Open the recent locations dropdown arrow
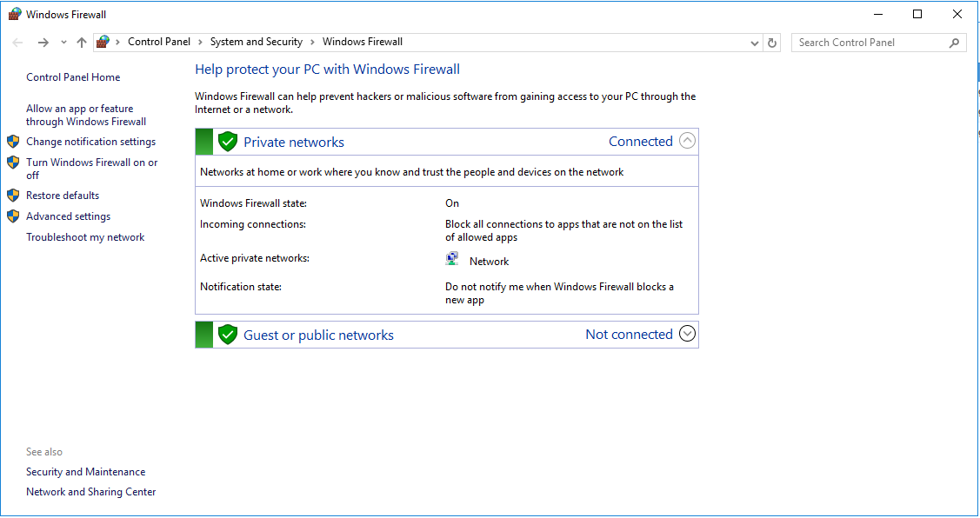This screenshot has height=518, width=980. tap(63, 43)
